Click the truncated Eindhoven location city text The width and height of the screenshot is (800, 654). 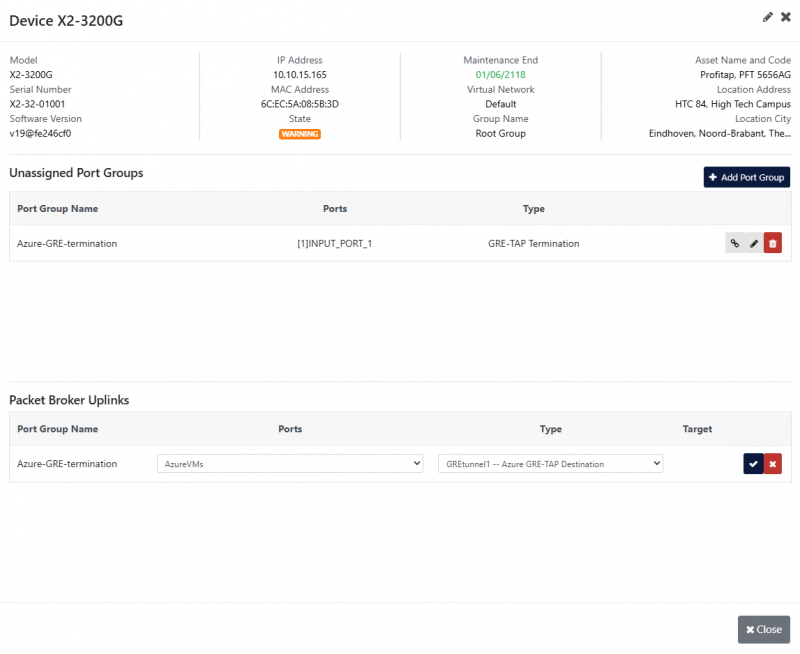tap(719, 134)
